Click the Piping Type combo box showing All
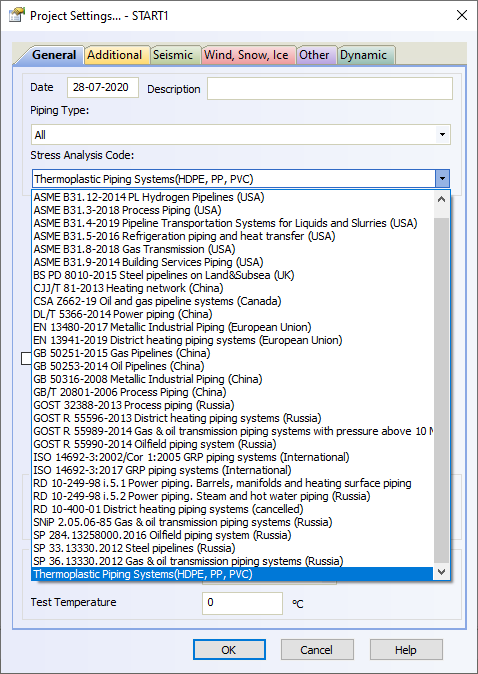 241,135
